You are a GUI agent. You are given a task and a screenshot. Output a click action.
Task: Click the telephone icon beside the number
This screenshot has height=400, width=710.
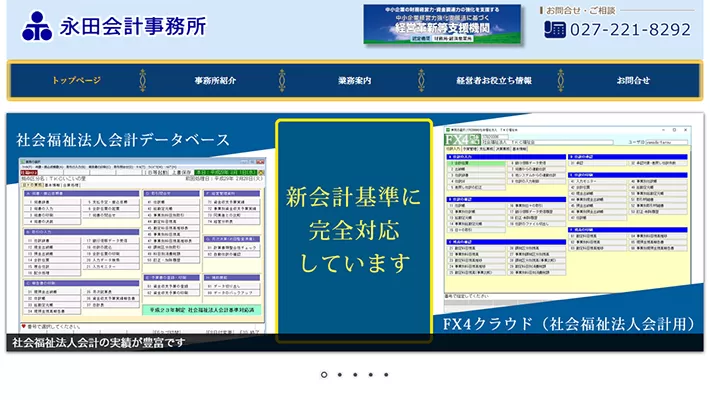pyautogui.click(x=555, y=29)
